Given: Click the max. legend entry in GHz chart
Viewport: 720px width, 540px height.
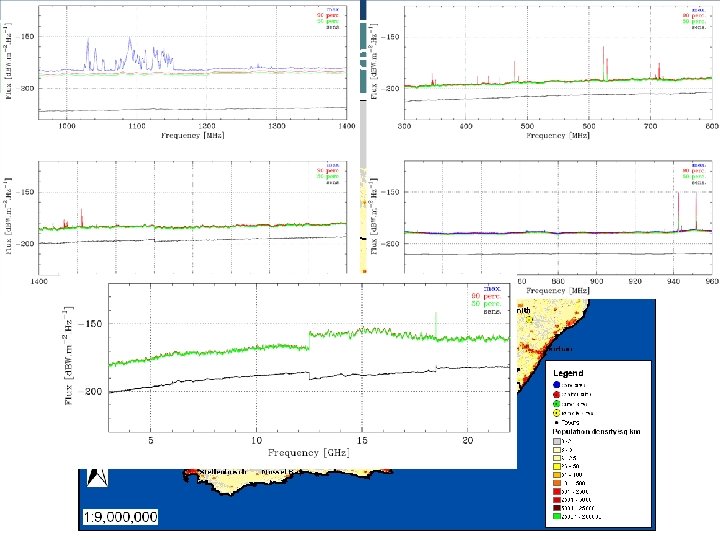Looking at the screenshot, I should coord(492,289).
